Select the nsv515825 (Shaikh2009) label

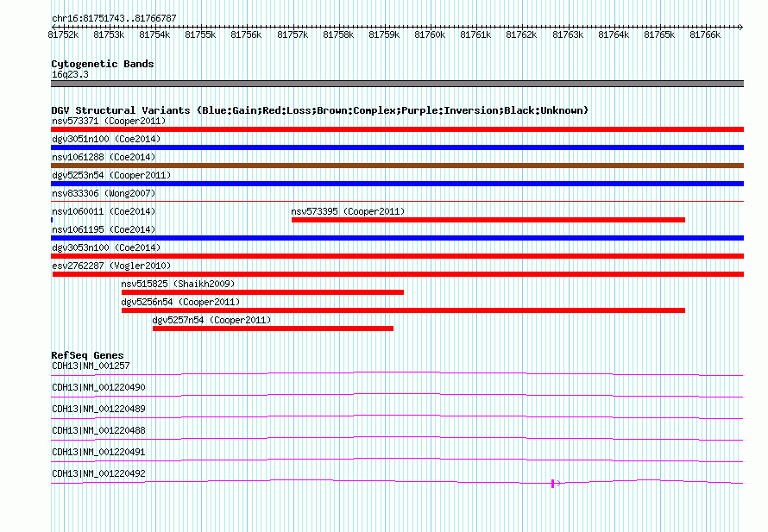(x=178, y=284)
